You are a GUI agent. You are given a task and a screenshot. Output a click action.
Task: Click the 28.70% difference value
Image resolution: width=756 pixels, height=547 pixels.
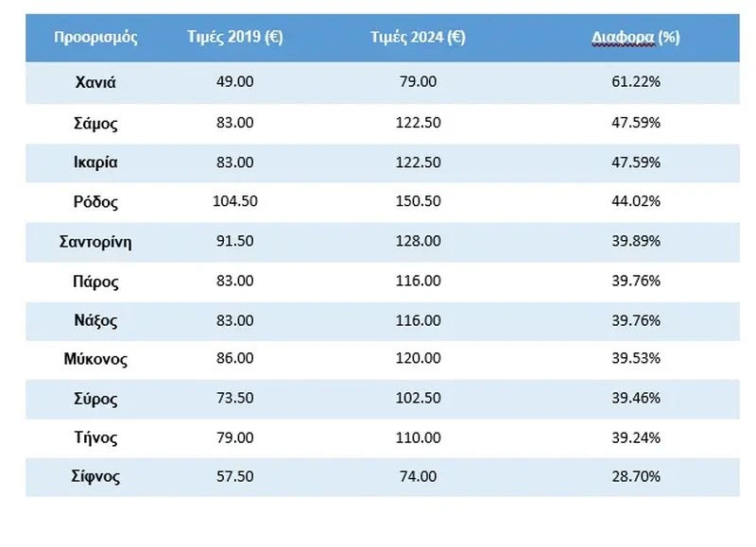tap(635, 477)
